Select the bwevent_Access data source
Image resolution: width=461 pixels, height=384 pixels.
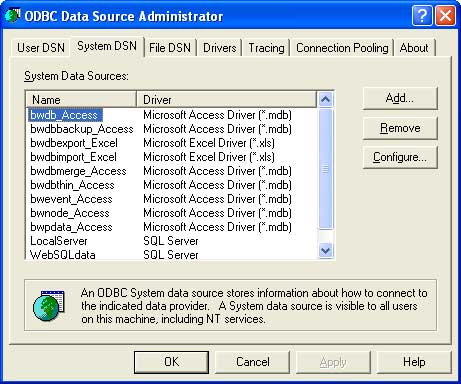(x=71, y=199)
